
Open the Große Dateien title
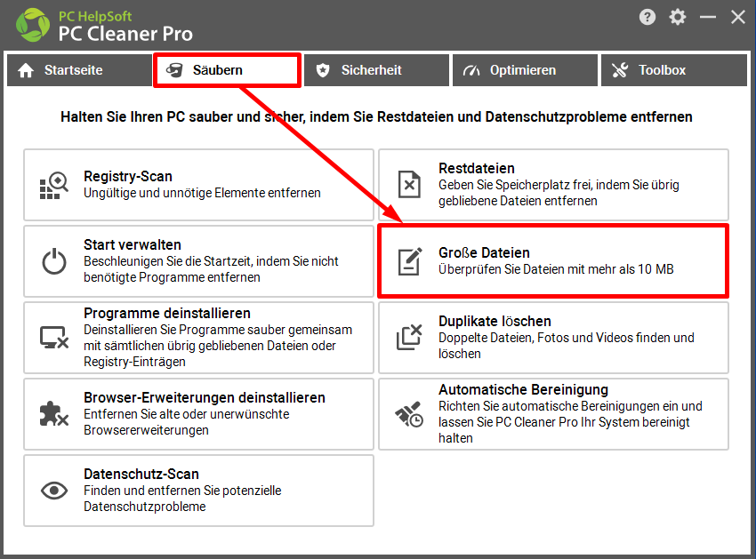point(484,253)
